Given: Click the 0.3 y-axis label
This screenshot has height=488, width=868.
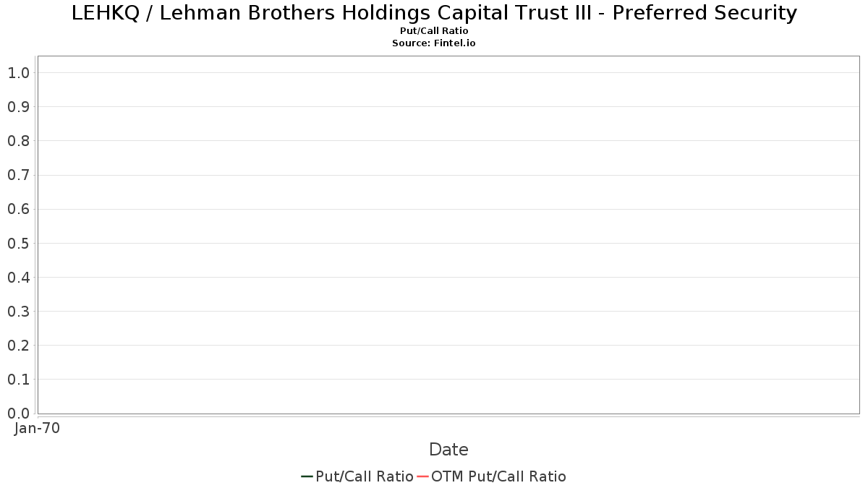Looking at the screenshot, I should (18, 312).
